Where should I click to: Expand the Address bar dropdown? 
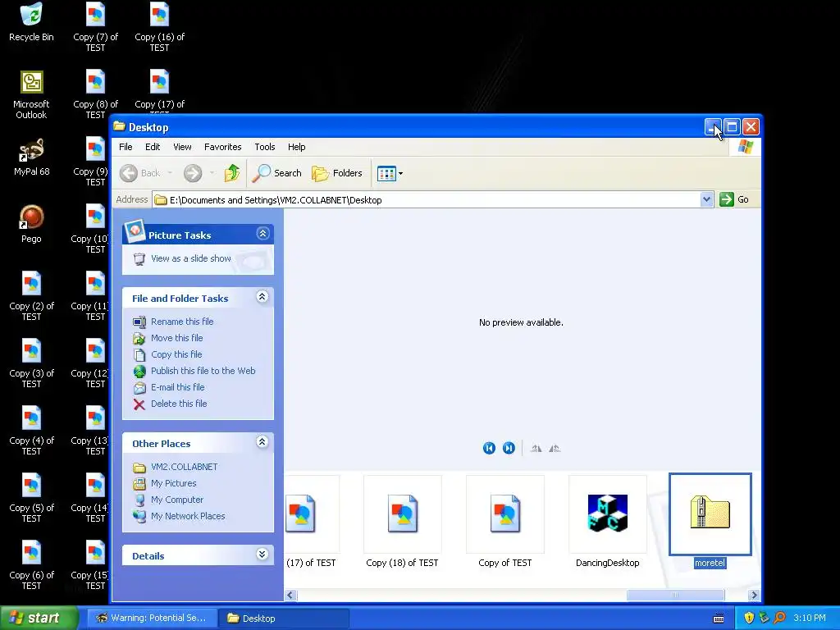[706, 200]
